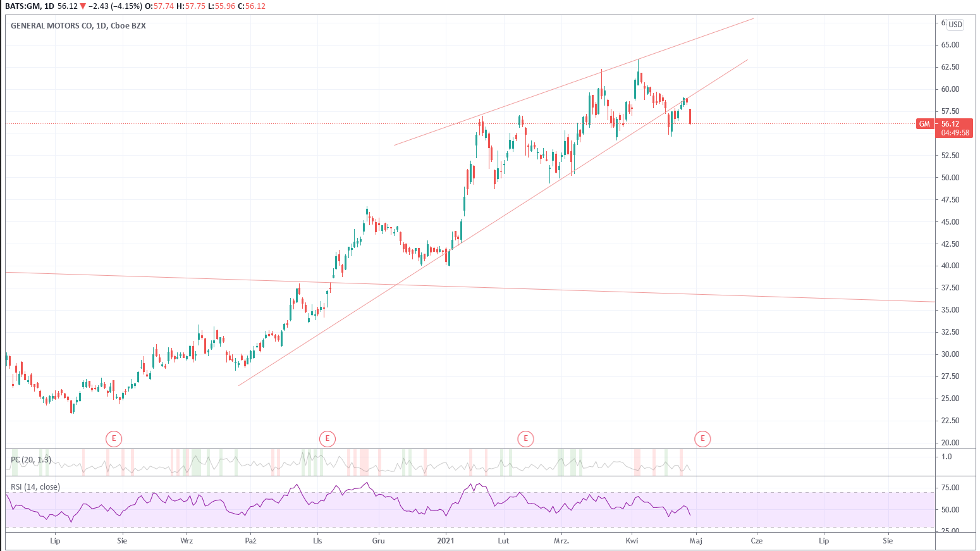Select the RSI (14, close) indicator label

pyautogui.click(x=35, y=487)
